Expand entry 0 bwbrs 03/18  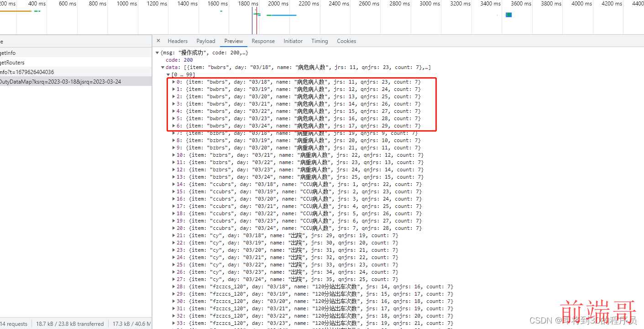tap(173, 82)
